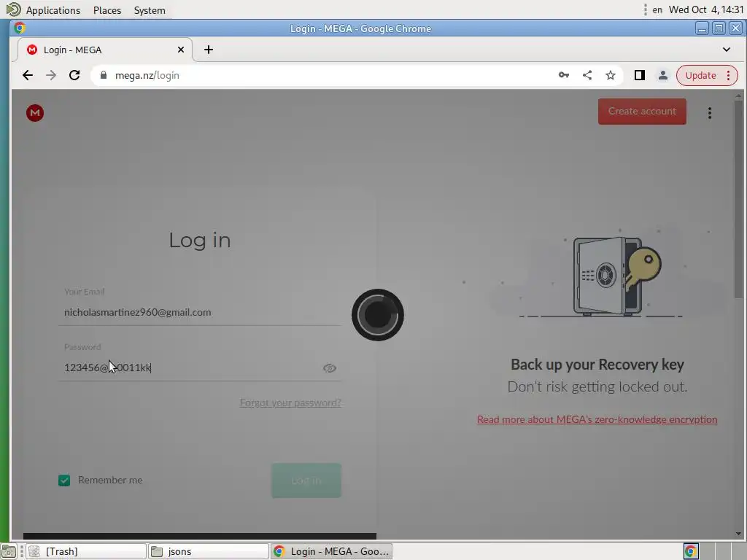Click the MATE logo in top panel
The height and width of the screenshot is (560, 747).
13,9
